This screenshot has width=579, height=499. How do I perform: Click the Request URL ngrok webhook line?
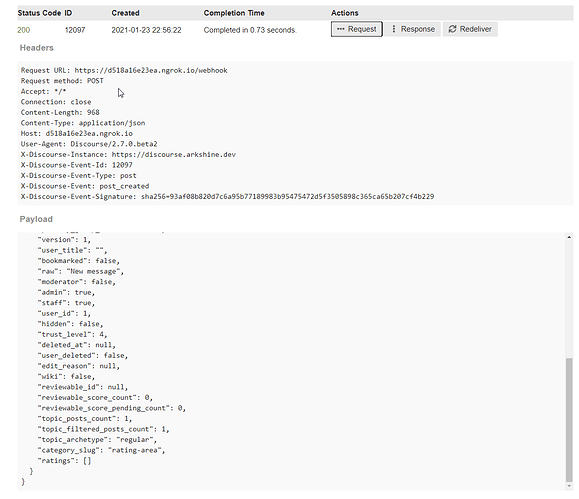[124, 70]
